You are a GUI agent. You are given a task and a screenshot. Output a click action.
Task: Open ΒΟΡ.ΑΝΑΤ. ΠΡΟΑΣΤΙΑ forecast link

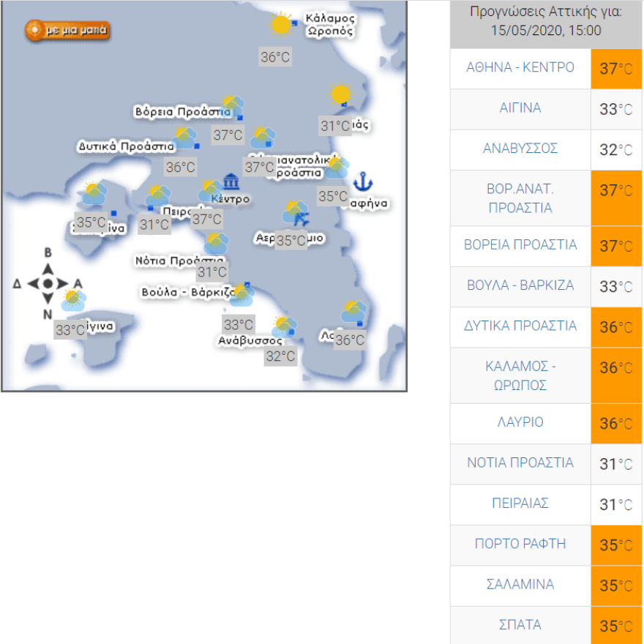pyautogui.click(x=520, y=198)
